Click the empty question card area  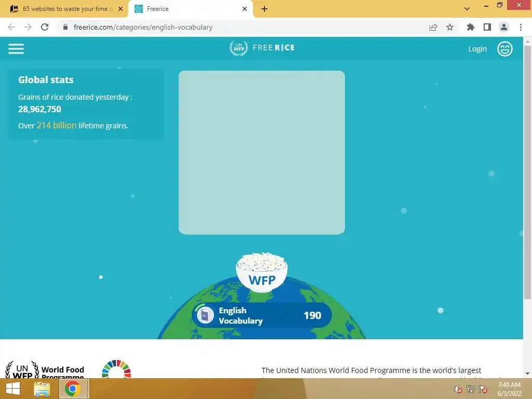coord(262,152)
